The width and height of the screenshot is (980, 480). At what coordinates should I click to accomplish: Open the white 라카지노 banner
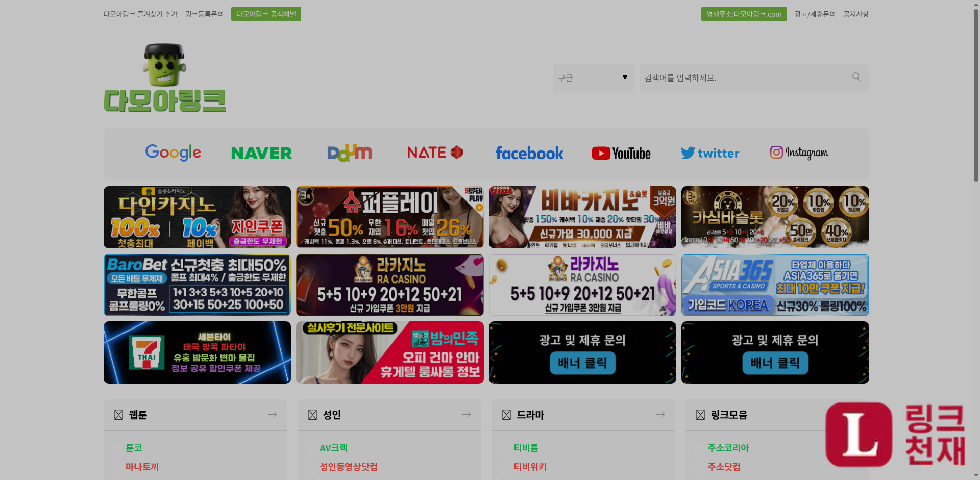pos(582,285)
